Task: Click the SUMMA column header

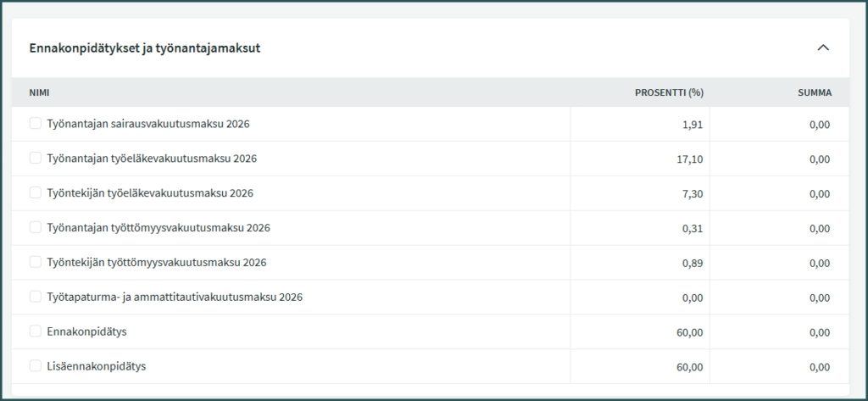Action: [814, 92]
